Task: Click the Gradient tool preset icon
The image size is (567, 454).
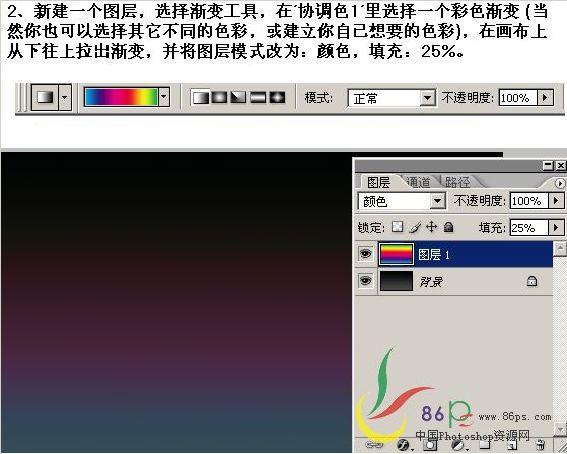Action: 45,97
